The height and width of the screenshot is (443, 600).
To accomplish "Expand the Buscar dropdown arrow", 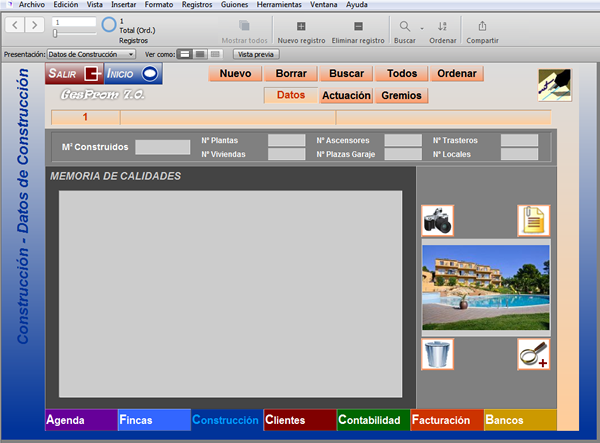I will coord(422,28).
